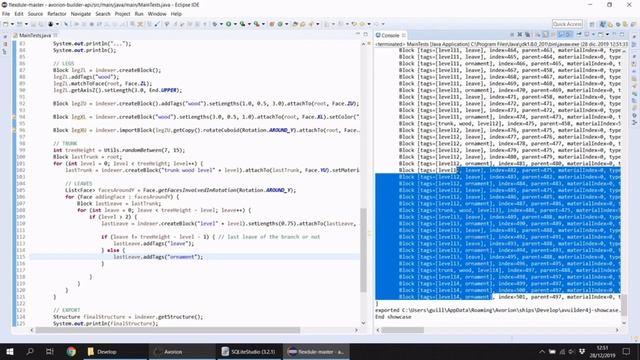
Task: Click the editor horizontal scrollbar thumb
Action: point(167,330)
